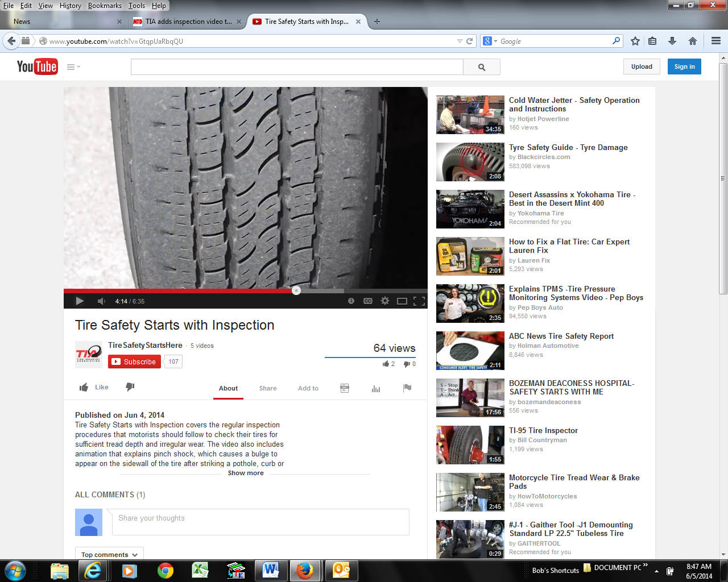This screenshot has height=582, width=728.
Task: Expand the description with Show more
Action: (x=246, y=472)
